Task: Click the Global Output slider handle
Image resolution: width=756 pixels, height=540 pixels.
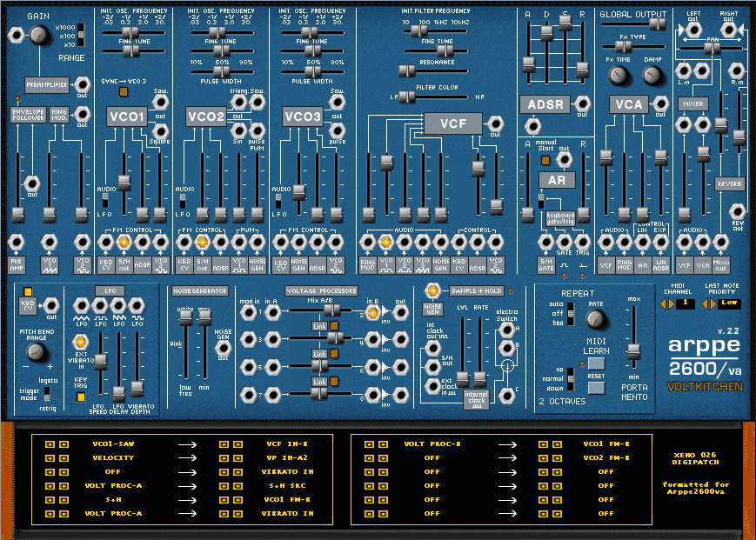Action: pos(657,23)
